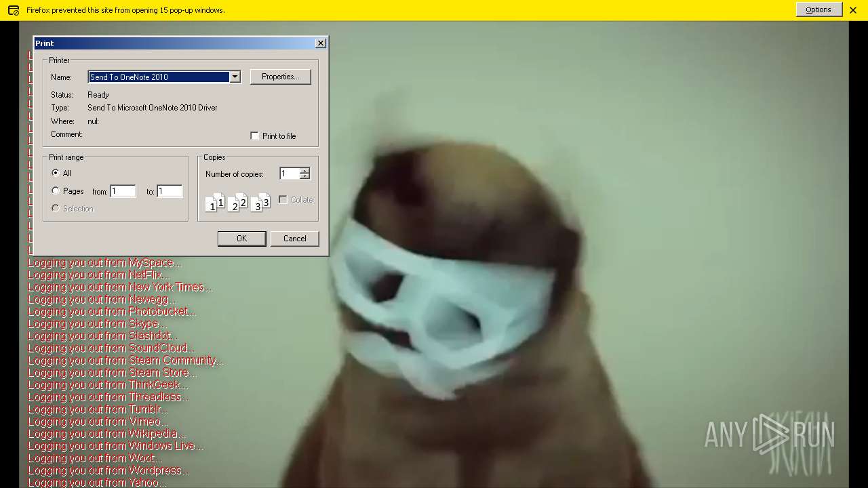Click the Number of copies field
Viewport: 868px width, 488px height.
click(290, 174)
